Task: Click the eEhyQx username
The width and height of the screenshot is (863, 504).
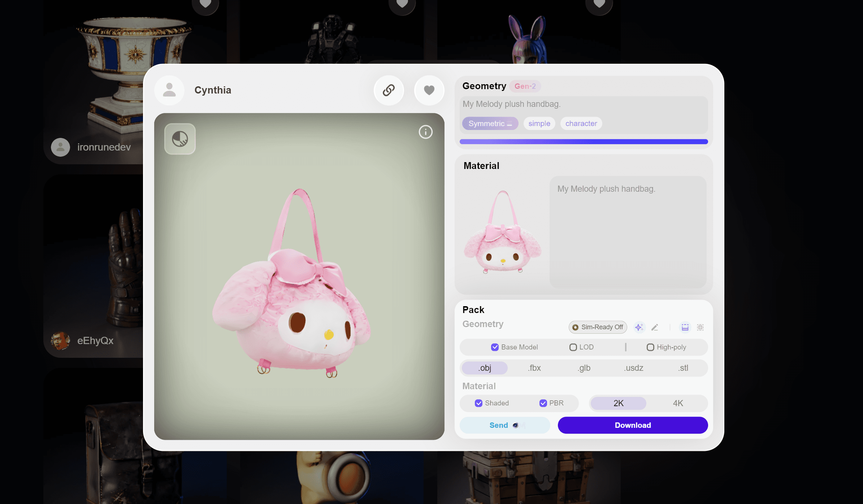Action: [95, 341]
